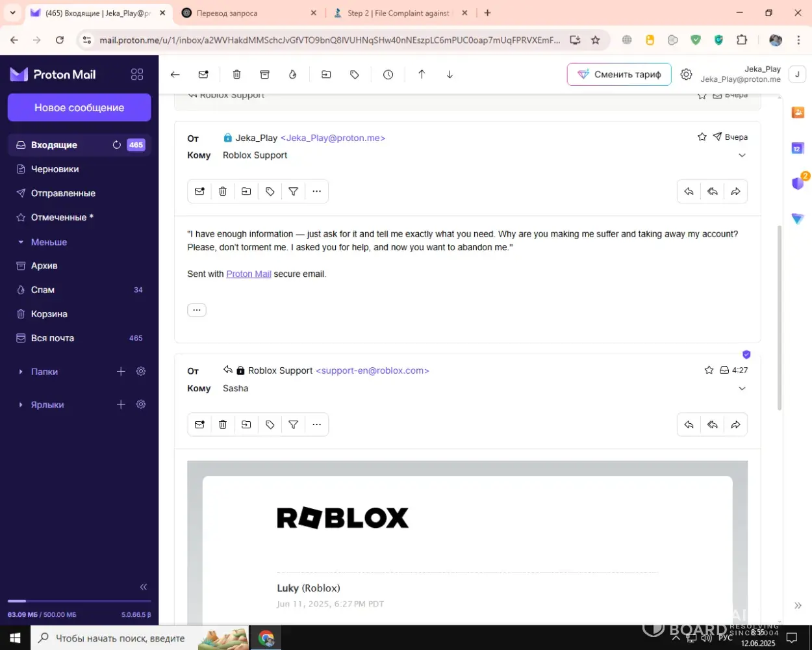This screenshot has height=650, width=812.
Task: Click the snooze clock icon in toolbar
Action: [x=388, y=75]
